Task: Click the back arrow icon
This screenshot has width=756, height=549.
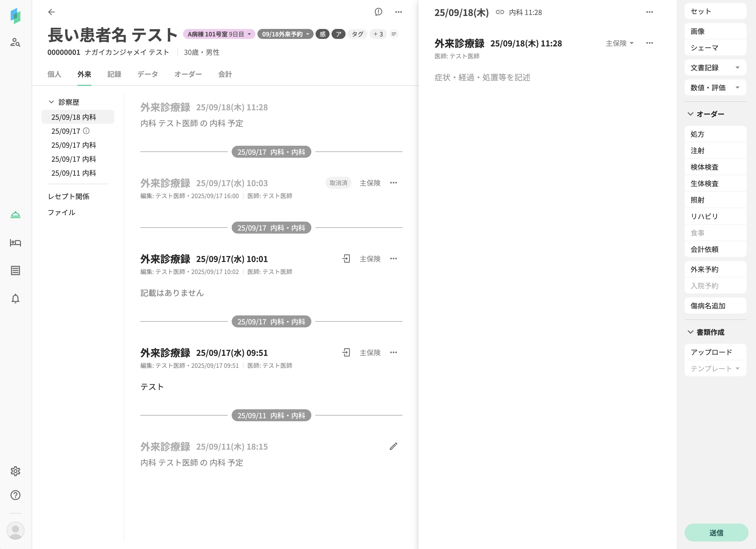Action: coord(51,12)
